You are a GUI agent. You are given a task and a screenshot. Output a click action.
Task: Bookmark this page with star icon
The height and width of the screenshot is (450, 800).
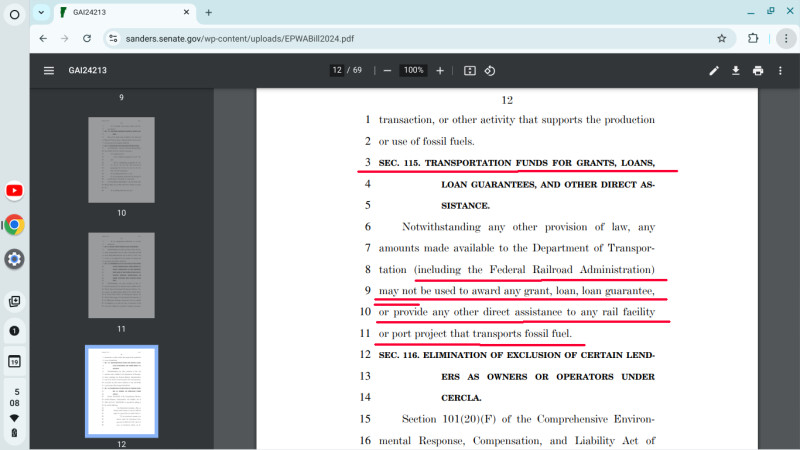click(x=721, y=39)
